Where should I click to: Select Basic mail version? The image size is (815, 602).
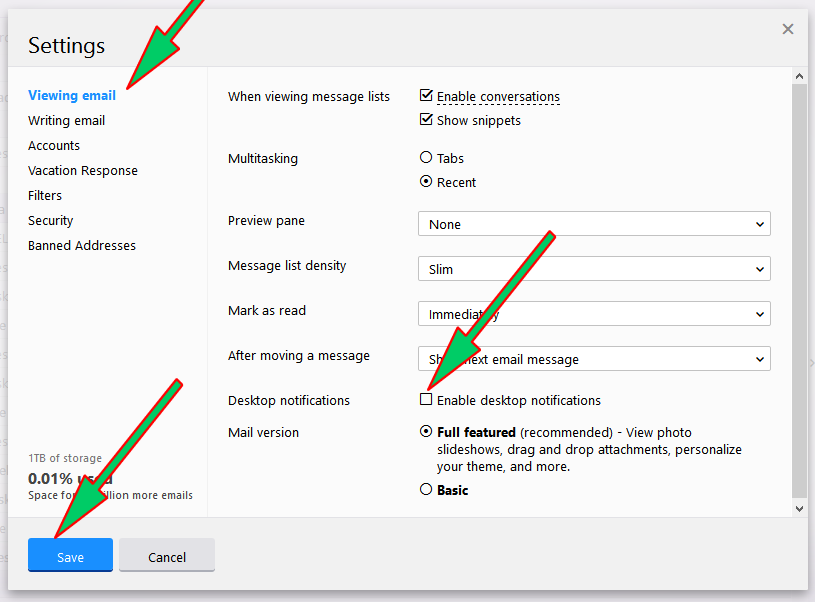[427, 490]
